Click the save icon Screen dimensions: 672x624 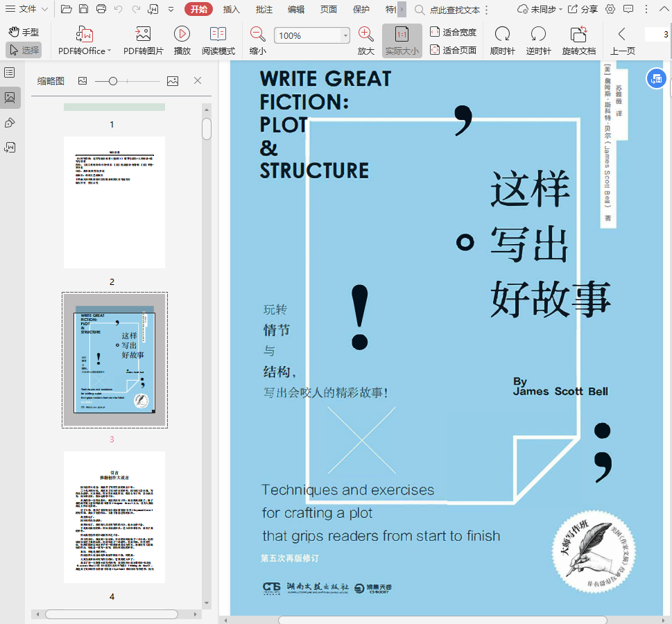[x=84, y=9]
